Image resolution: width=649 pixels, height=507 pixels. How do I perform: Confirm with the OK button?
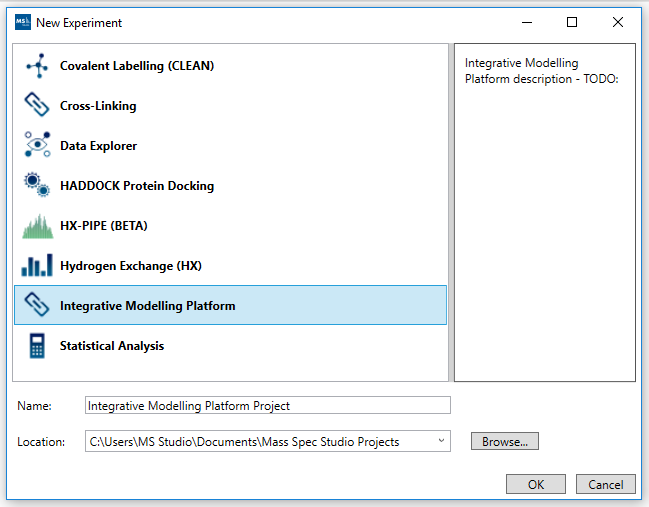536,484
